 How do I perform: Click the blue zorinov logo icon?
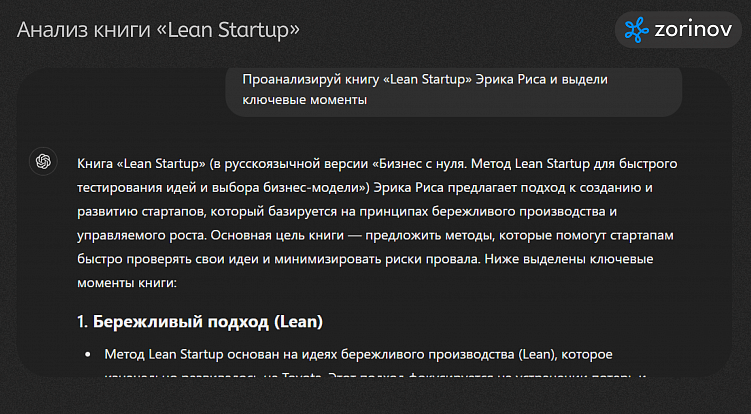637,30
